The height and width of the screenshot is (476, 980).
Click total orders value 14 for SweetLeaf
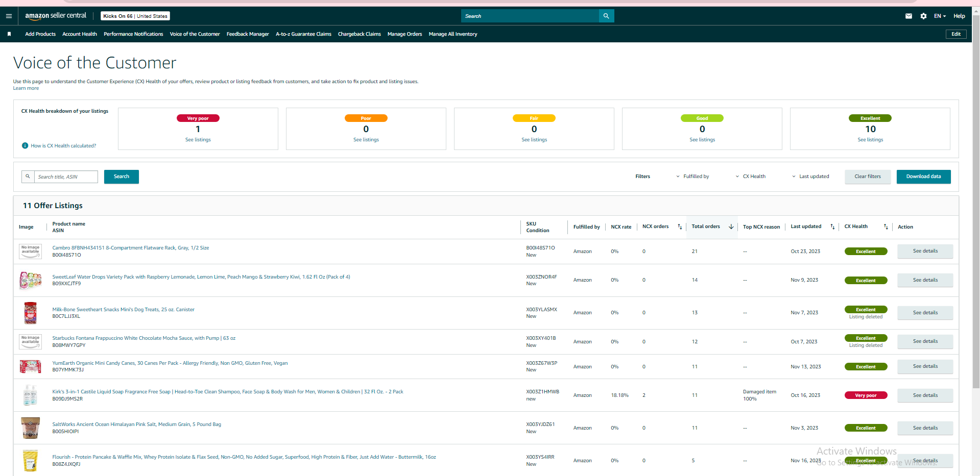point(695,280)
